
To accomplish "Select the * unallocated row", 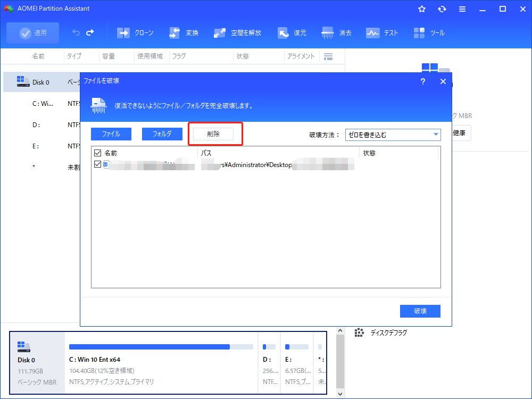I will 41,167.
